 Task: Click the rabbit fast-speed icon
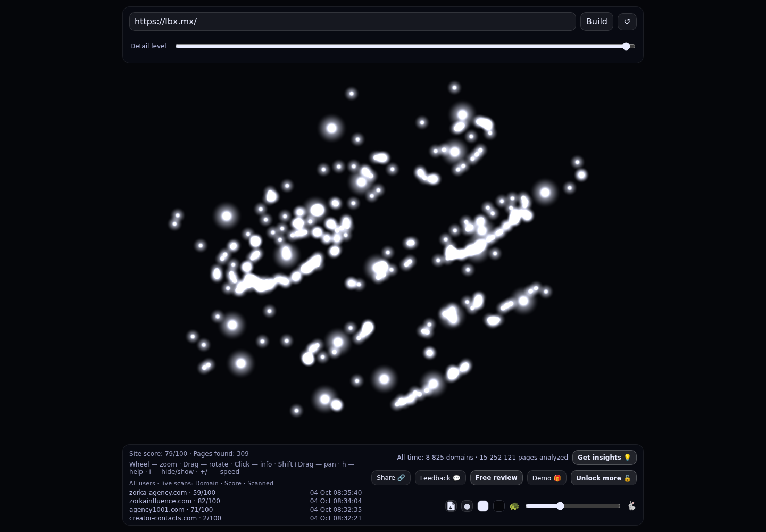point(631,506)
